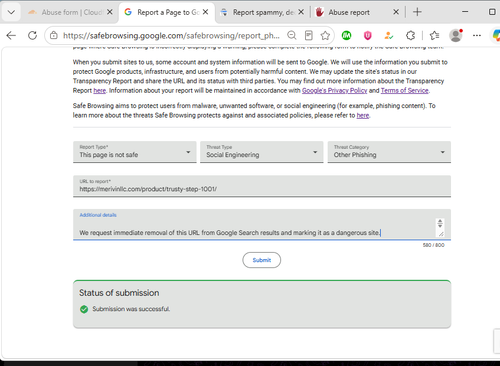Open Google's Privacy Policy link
Screen dimensions: 500x366
[334, 91]
